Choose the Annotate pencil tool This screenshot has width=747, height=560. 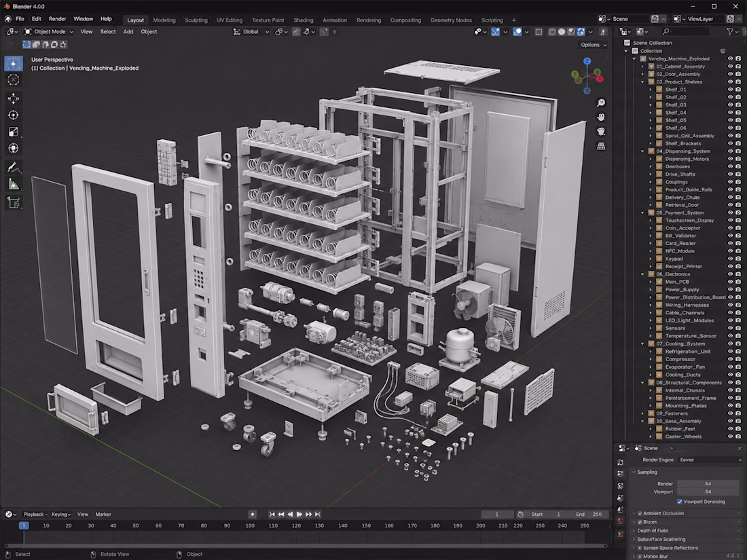pos(14,168)
